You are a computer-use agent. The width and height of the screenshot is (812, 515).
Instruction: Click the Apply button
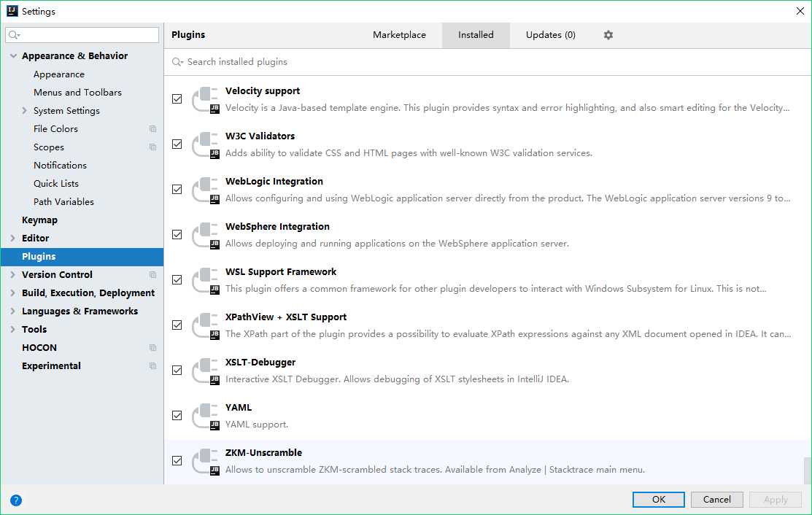[776, 500]
